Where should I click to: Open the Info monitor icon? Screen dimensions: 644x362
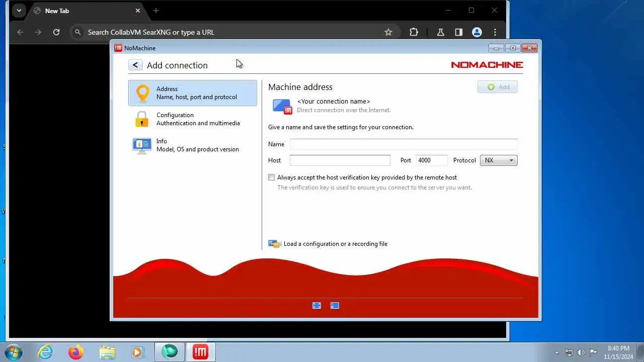click(142, 145)
